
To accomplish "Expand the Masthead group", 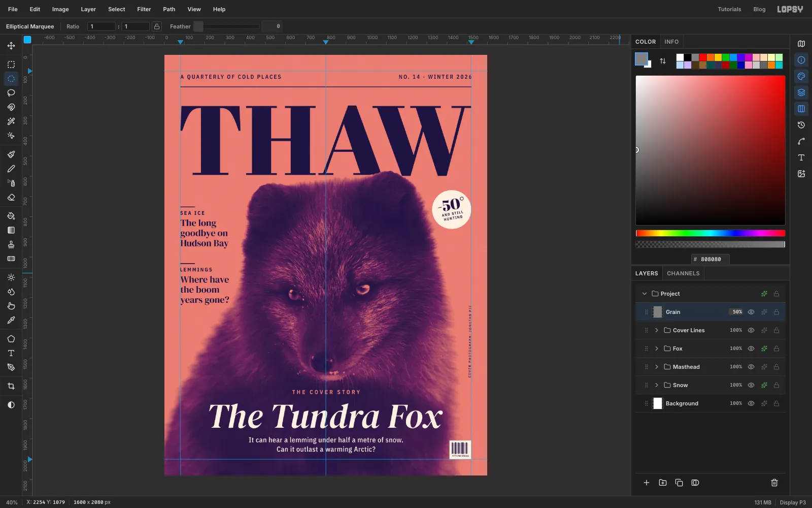I will pyautogui.click(x=657, y=367).
